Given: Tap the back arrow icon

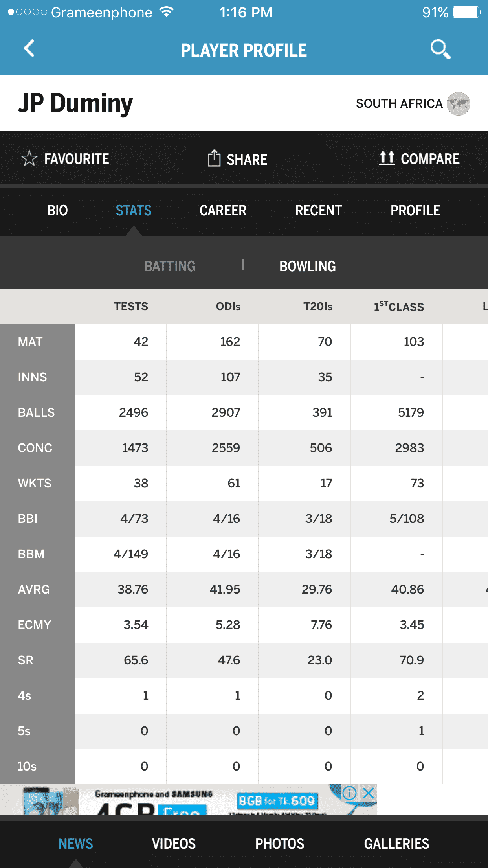Looking at the screenshot, I should (29, 49).
